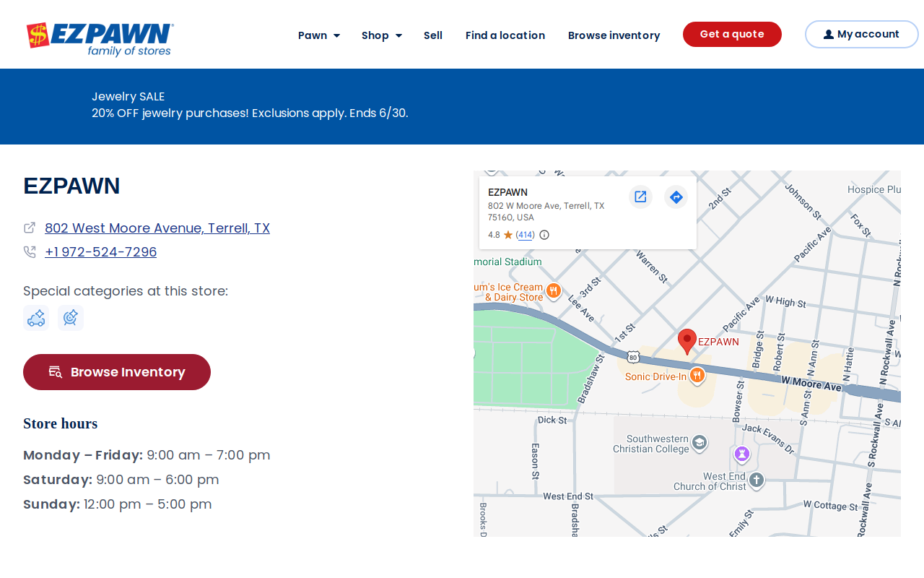Image resolution: width=924 pixels, height=578 pixels.
Task: Click the Get a quote button
Action: tap(732, 34)
